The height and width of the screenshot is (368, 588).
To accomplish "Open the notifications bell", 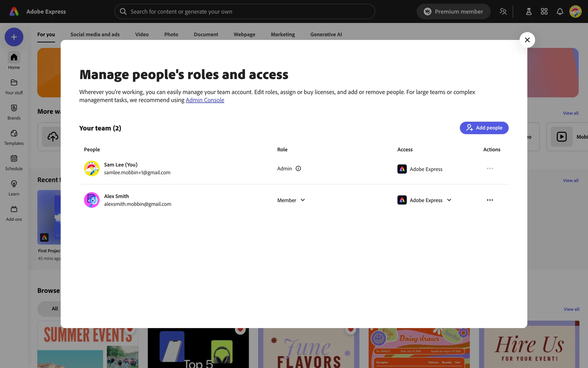I will click(560, 12).
